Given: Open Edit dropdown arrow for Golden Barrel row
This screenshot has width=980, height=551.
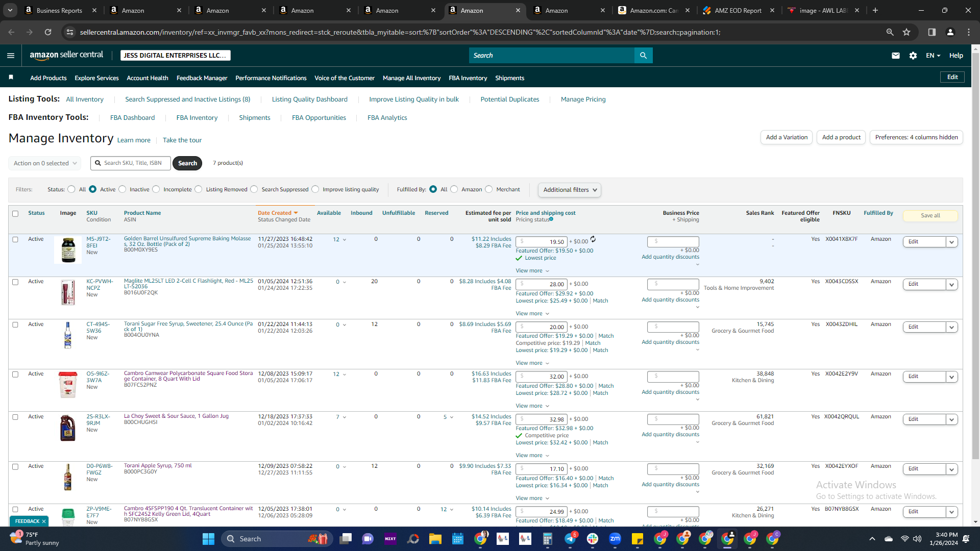Looking at the screenshot, I should pos(952,242).
